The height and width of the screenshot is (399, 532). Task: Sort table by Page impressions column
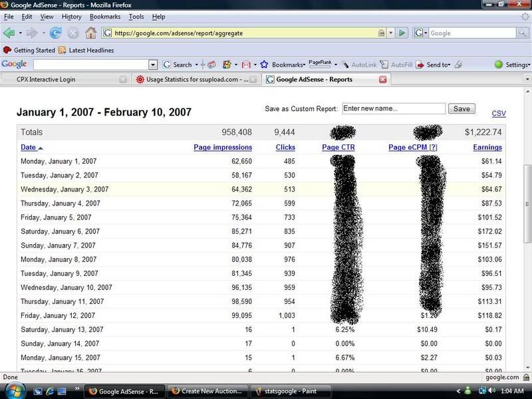point(223,147)
